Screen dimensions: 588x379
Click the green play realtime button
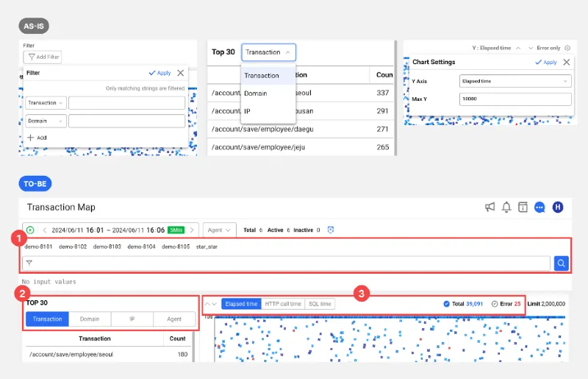coord(30,230)
